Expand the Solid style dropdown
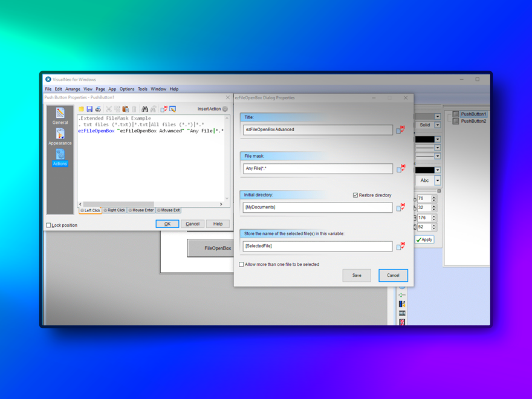Screen dimensions: 532x399 click(x=438, y=125)
